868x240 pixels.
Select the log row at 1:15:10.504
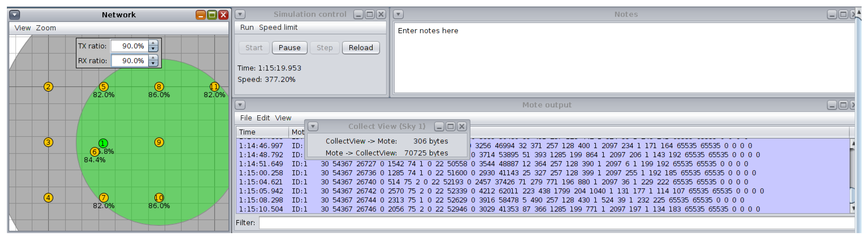pos(543,210)
